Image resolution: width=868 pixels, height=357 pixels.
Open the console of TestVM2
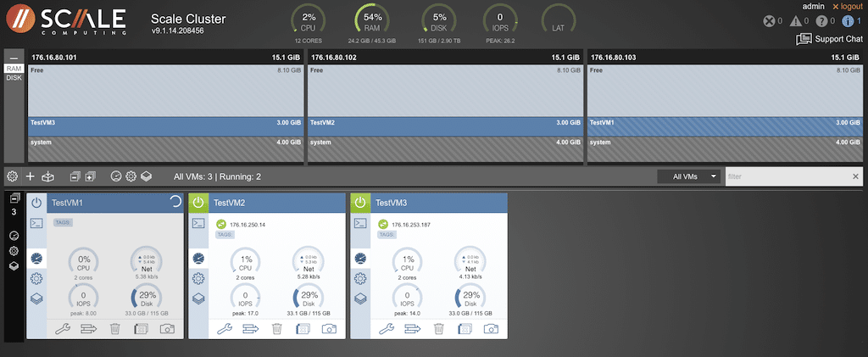[x=198, y=223]
